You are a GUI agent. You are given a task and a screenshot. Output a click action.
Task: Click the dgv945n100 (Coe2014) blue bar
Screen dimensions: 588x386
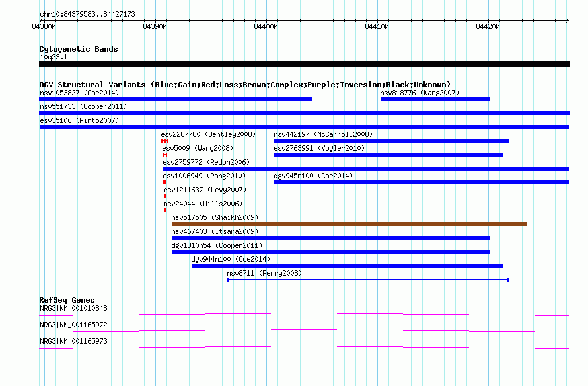tap(422, 182)
